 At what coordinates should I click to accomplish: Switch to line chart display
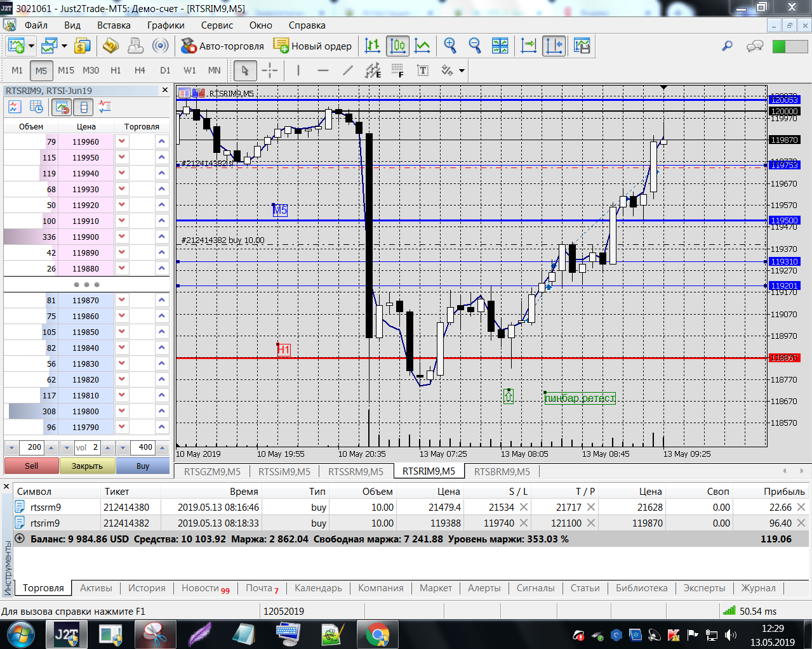(422, 46)
